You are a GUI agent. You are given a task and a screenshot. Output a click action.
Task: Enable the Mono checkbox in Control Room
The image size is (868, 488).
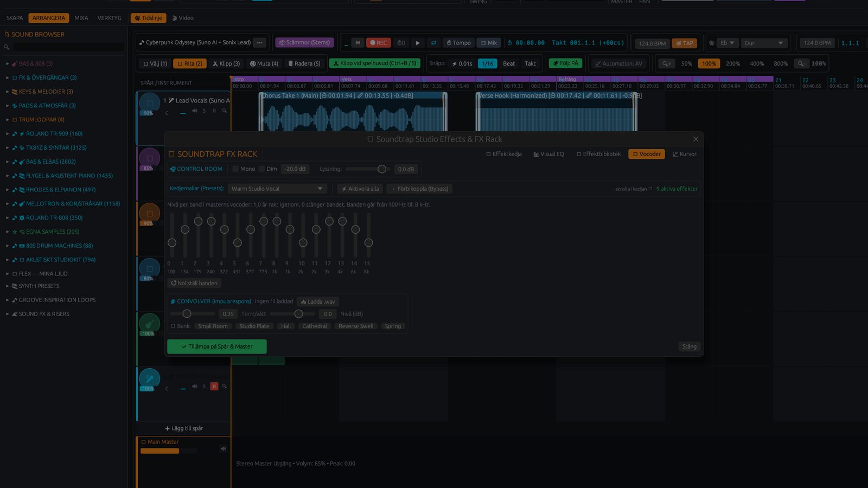[x=235, y=169]
